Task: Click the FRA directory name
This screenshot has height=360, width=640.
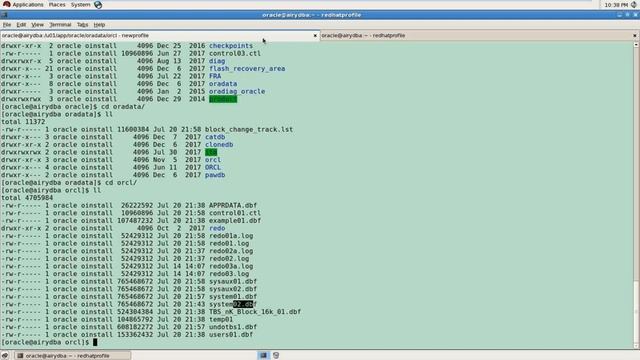Action: [x=215, y=76]
